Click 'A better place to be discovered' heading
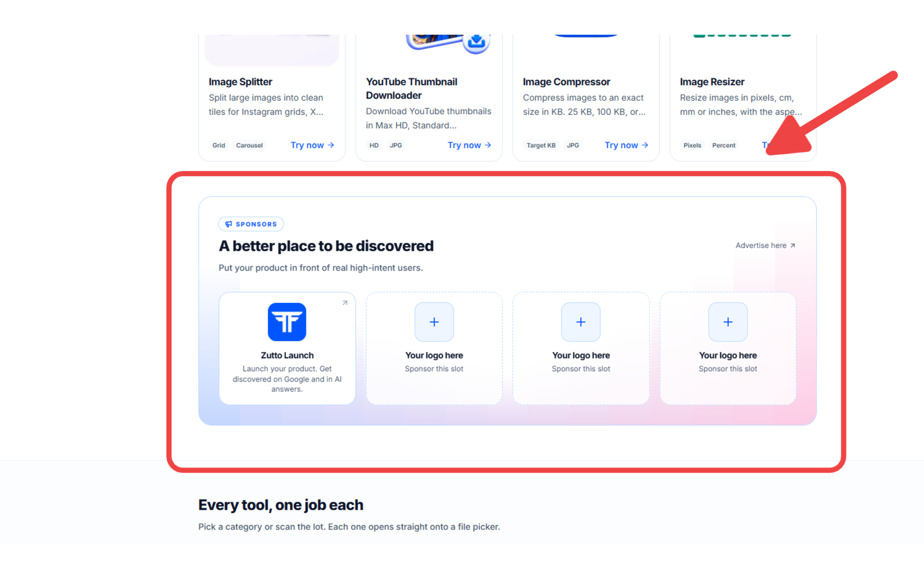 point(326,246)
